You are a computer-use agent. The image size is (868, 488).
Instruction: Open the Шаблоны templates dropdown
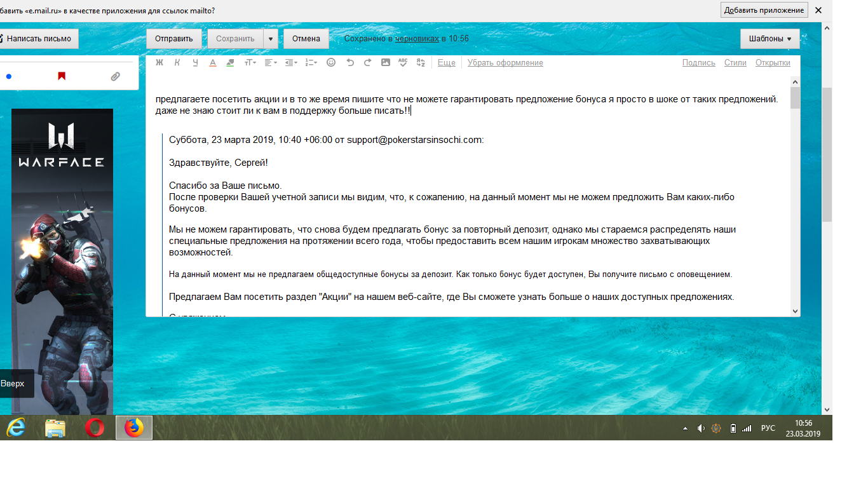(x=770, y=39)
